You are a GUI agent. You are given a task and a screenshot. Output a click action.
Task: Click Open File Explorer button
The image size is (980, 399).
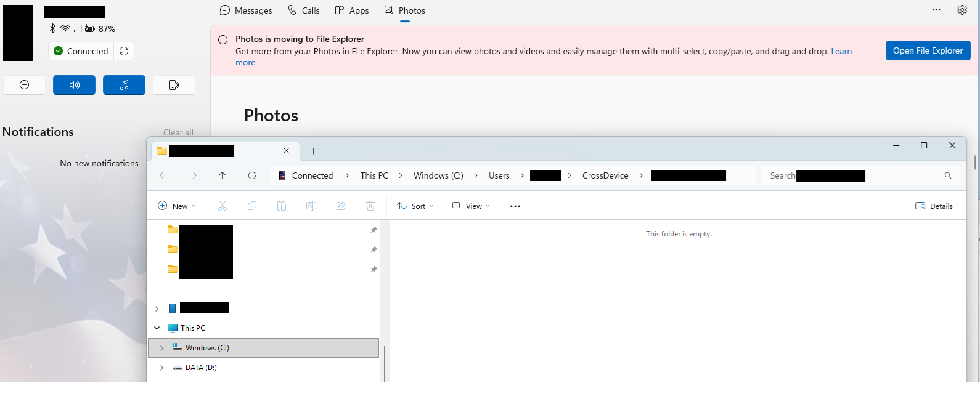coord(928,50)
